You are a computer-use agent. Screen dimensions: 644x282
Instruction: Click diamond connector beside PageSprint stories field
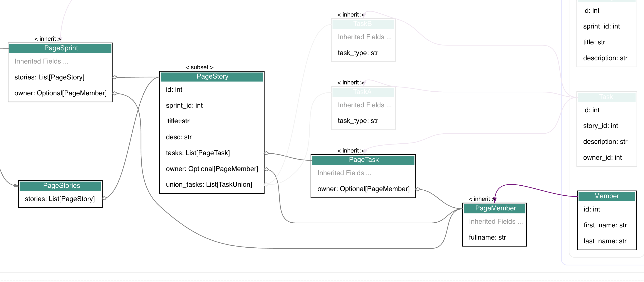click(x=115, y=77)
